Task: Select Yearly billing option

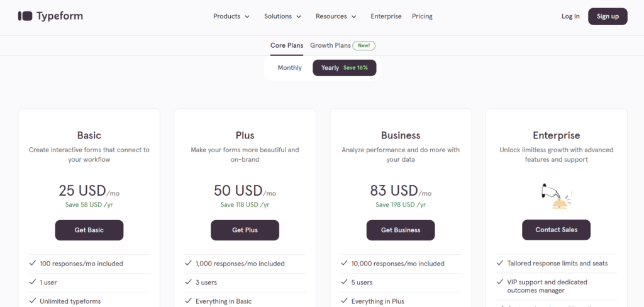Action: pyautogui.click(x=344, y=68)
